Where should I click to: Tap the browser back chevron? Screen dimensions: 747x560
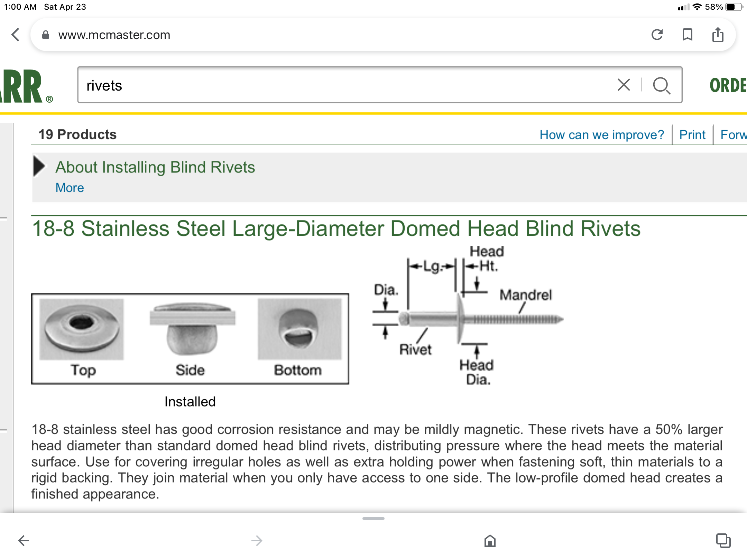pos(16,35)
